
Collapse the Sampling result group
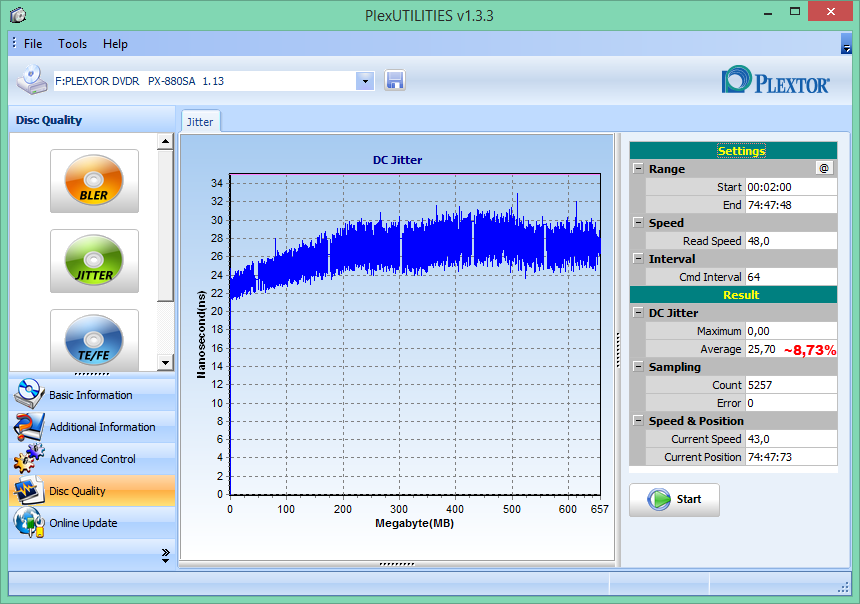point(638,366)
